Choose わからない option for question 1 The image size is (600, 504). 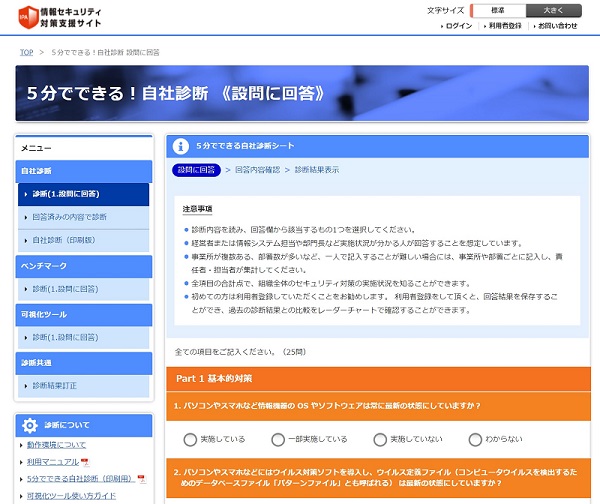475,439
